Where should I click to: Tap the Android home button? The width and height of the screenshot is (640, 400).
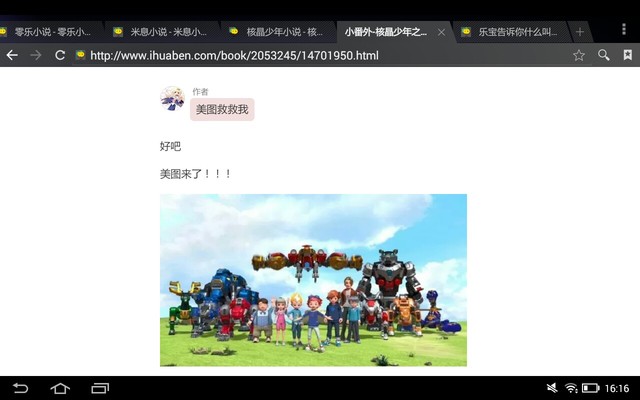coord(60,388)
